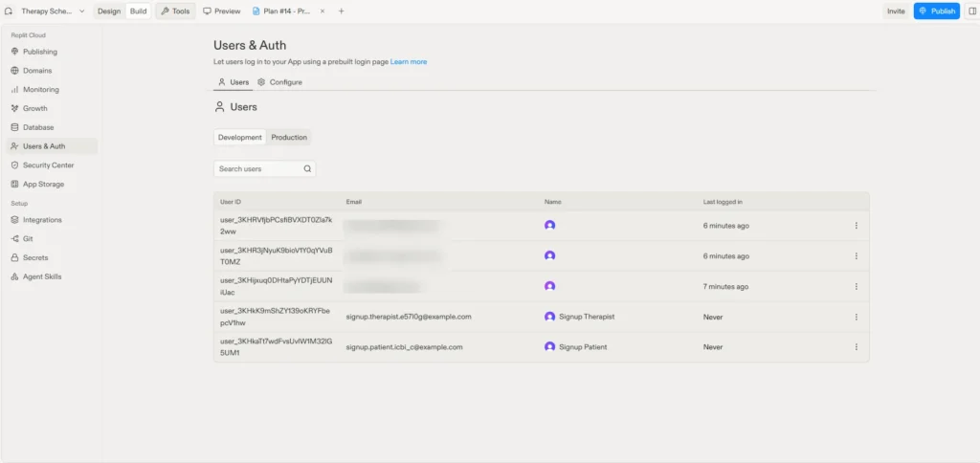Open Agent Skills in the sidebar
Image resolution: width=980 pixels, height=463 pixels.
coord(52,276)
